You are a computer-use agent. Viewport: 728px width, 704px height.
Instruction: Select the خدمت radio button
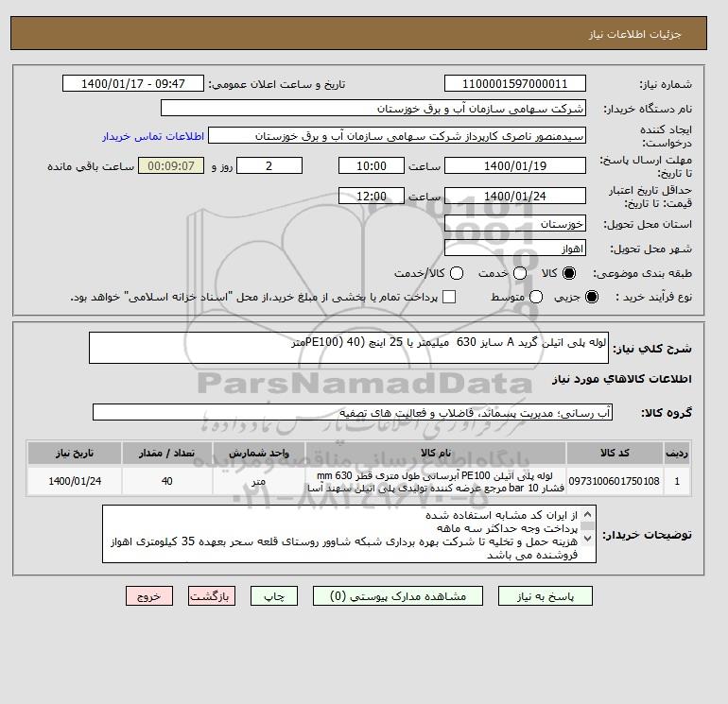pyautogui.click(x=520, y=273)
